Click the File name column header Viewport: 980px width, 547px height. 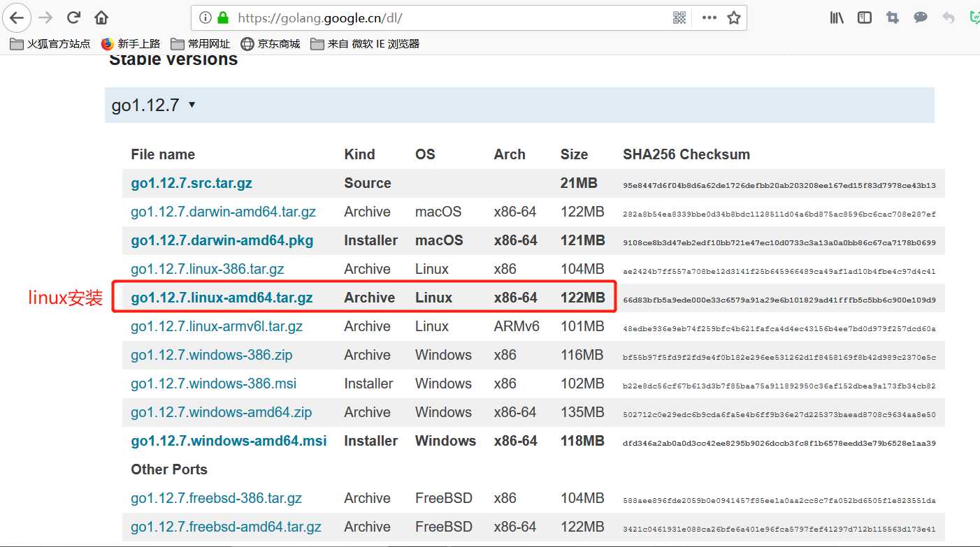[x=163, y=154]
